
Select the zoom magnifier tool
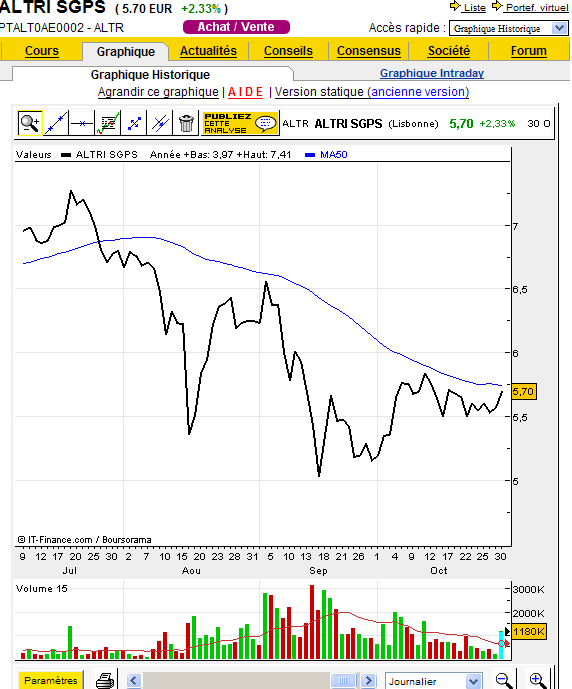(x=29, y=123)
